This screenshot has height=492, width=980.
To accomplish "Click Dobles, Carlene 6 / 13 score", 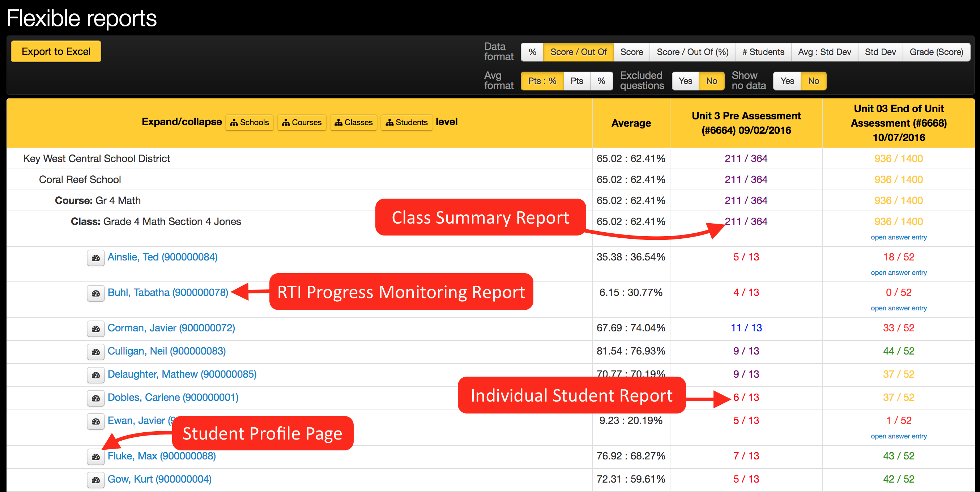I will click(x=746, y=397).
